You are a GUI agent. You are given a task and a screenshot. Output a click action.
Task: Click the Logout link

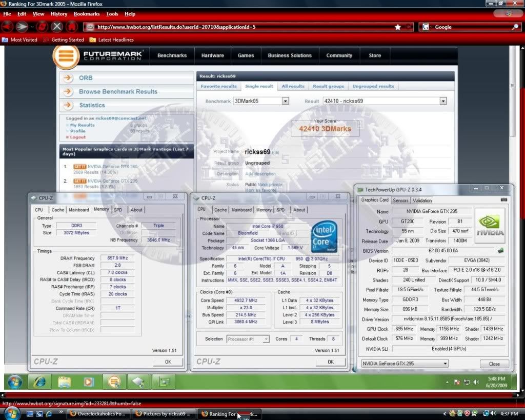(78, 137)
